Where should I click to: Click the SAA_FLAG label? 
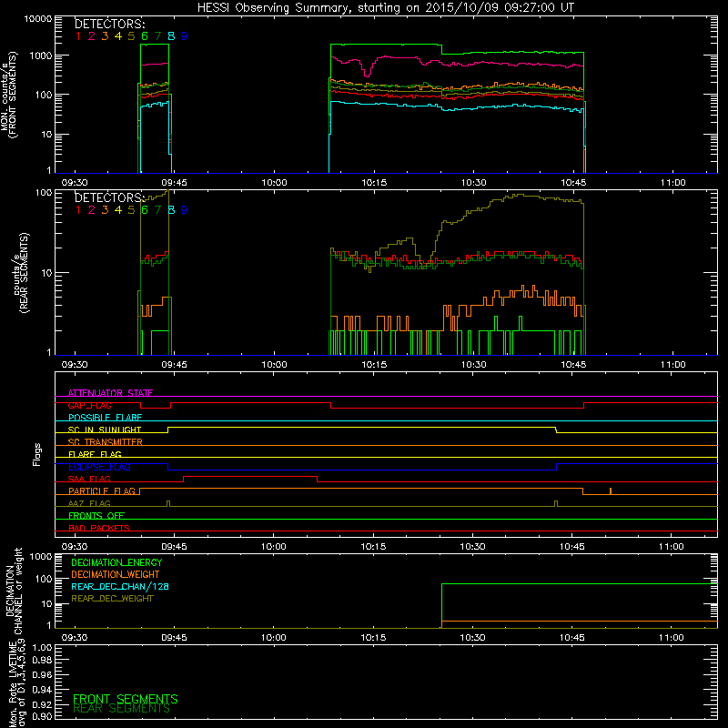click(89, 479)
